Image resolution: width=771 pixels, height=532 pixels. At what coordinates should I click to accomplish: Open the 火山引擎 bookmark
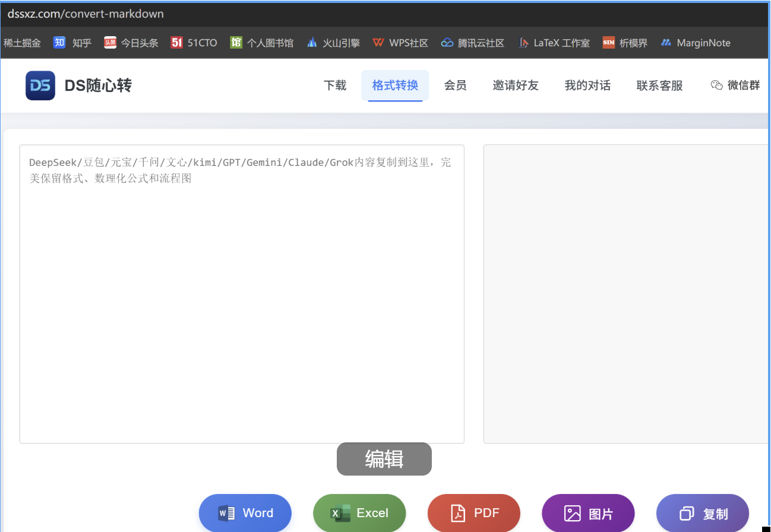tap(333, 43)
